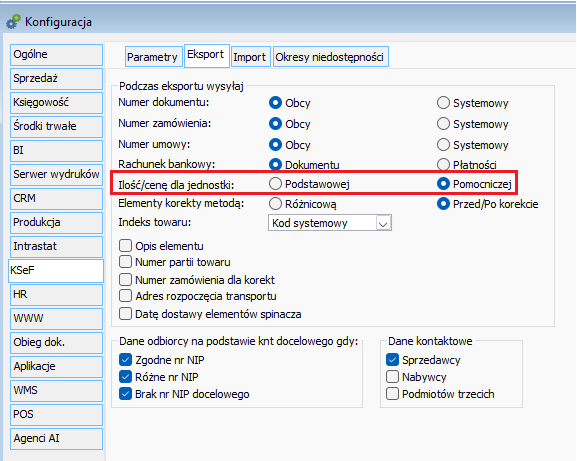The height and width of the screenshot is (461, 577).
Task: Select Systemowy for Numer umowy
Action: click(x=443, y=145)
